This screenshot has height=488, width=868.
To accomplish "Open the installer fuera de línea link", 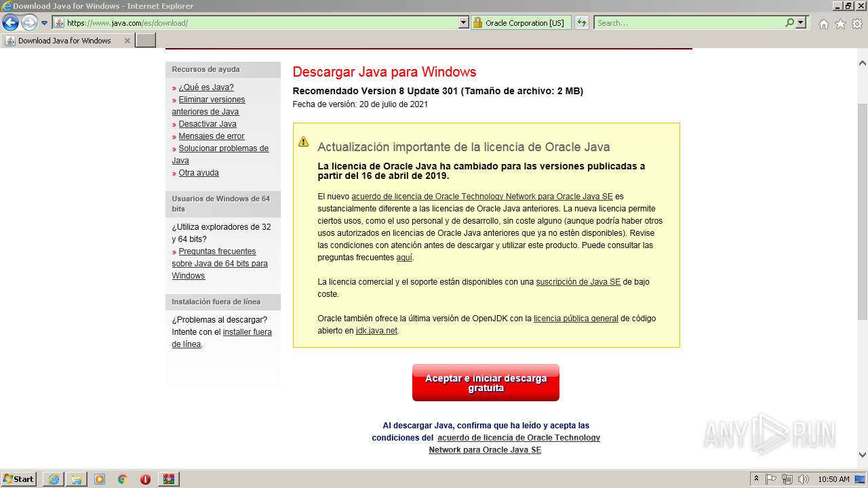I will (222, 338).
